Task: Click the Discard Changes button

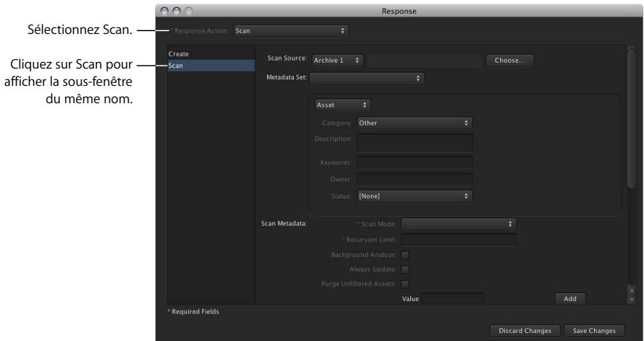Action: (x=525, y=331)
